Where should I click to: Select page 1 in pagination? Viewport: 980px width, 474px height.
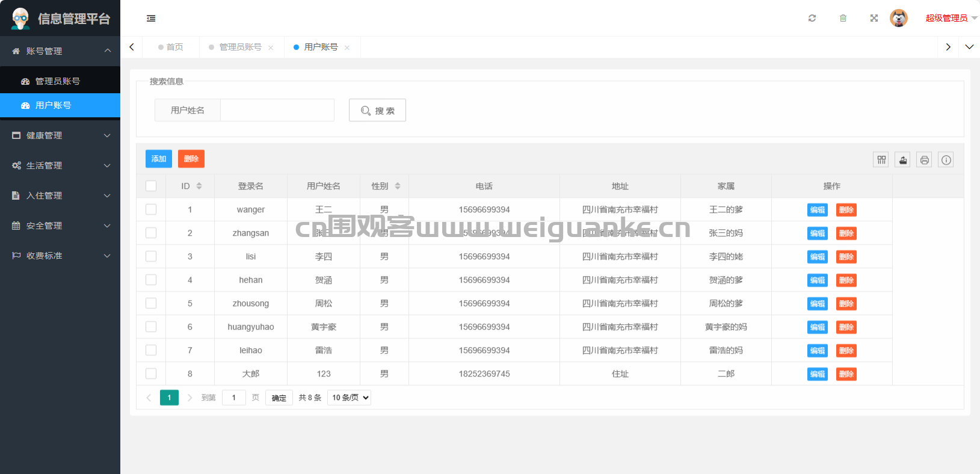169,398
